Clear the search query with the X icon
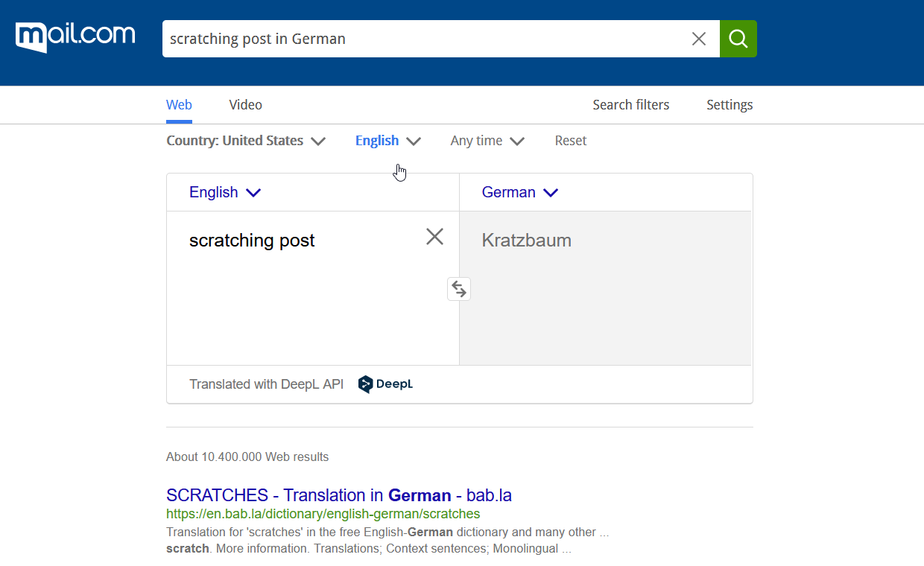 699,39
